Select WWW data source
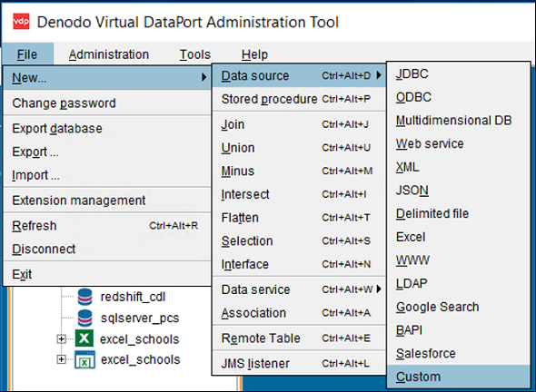The height and width of the screenshot is (392, 536). click(459, 260)
